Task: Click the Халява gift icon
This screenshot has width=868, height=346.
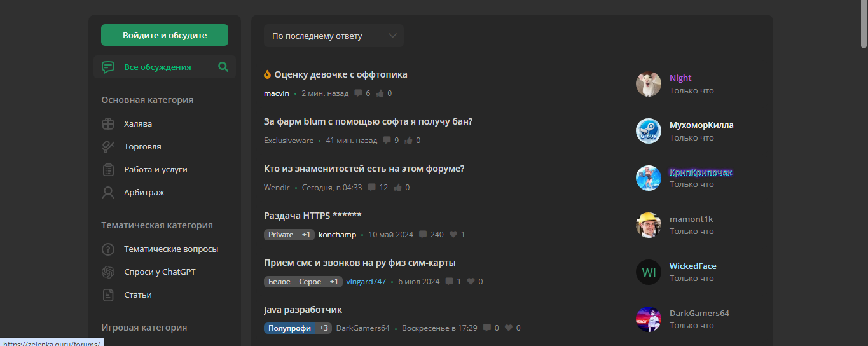Action: point(108,123)
